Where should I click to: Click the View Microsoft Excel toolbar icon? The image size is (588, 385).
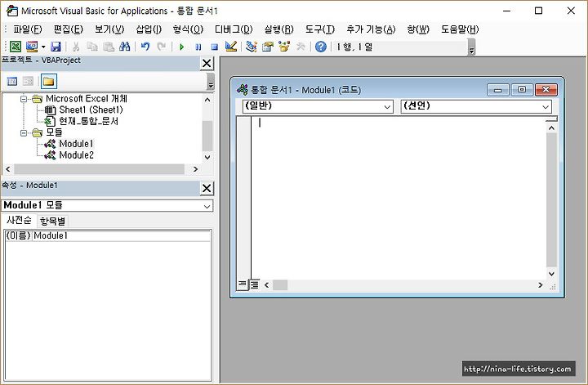point(16,47)
